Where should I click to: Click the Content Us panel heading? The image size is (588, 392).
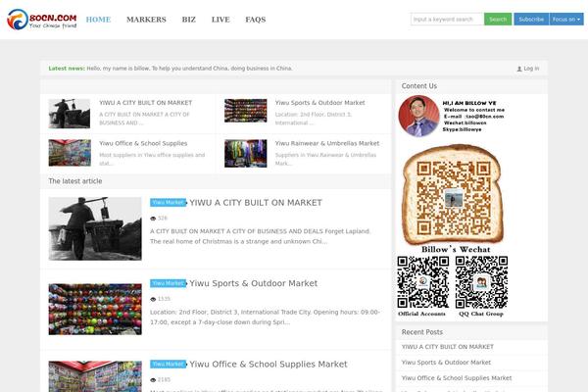click(419, 86)
